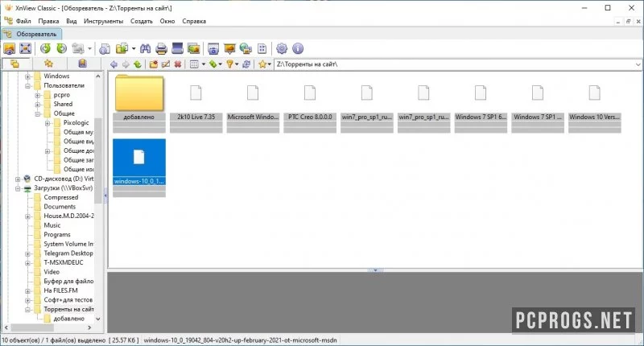
Task: Select the T-MSXMDEUC folder in tree
Action: tap(64, 262)
